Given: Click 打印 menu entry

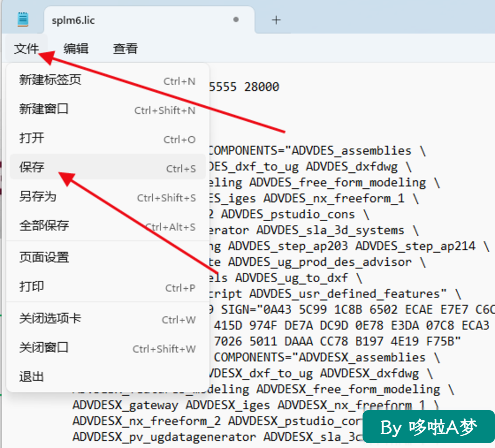Looking at the screenshot, I should point(108,287).
